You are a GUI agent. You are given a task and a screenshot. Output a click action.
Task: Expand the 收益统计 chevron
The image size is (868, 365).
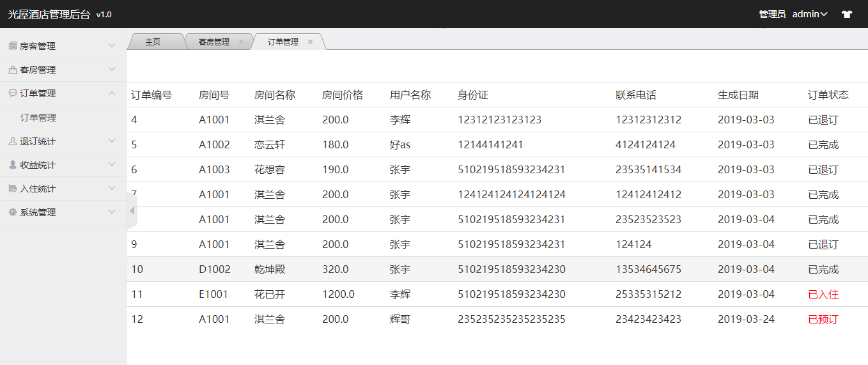click(x=112, y=165)
